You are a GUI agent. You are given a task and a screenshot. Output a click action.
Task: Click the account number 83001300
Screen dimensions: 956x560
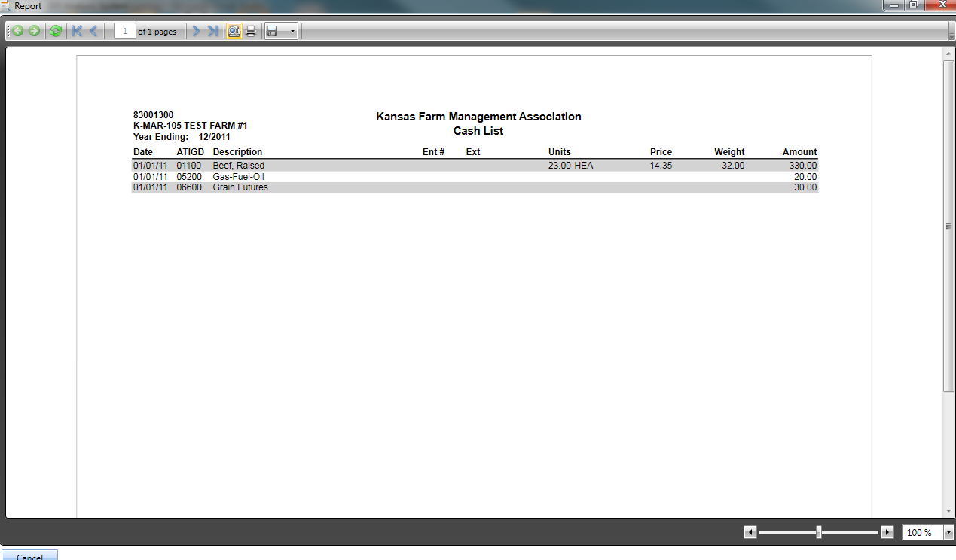pyautogui.click(x=153, y=115)
